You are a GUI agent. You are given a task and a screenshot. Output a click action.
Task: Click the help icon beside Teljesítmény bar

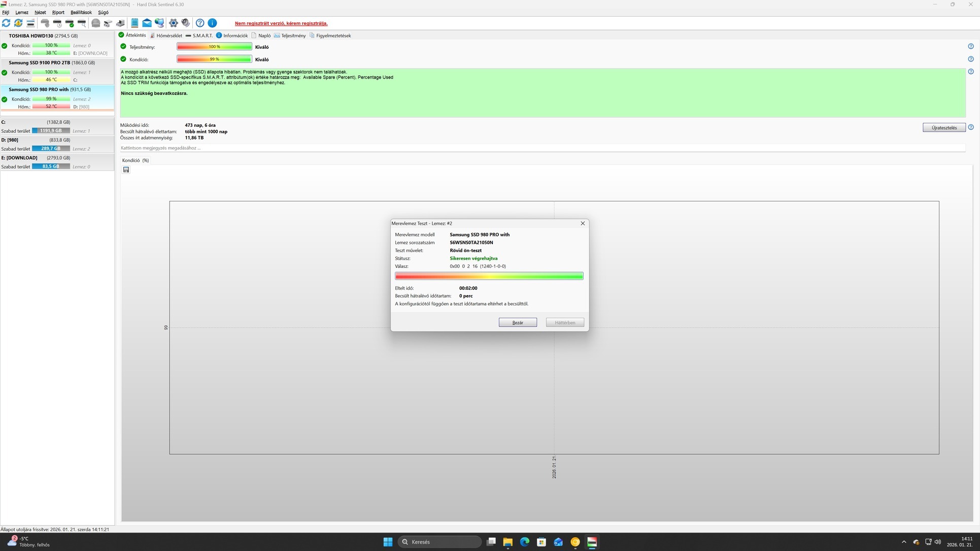[970, 46]
